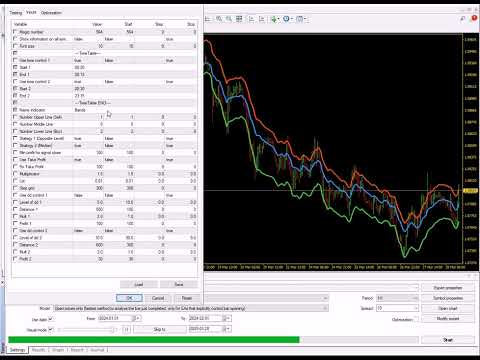Open the To date picker dropdown
Screen dimensions: 480x360
tap(228, 318)
